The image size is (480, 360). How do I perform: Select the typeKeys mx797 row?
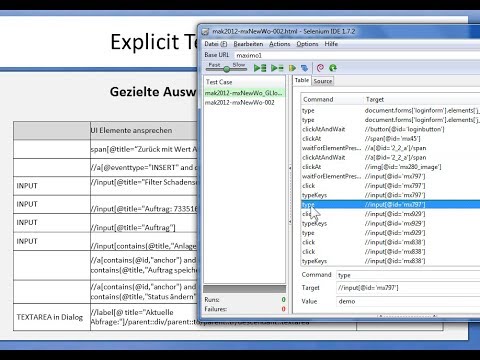pyautogui.click(x=390, y=195)
